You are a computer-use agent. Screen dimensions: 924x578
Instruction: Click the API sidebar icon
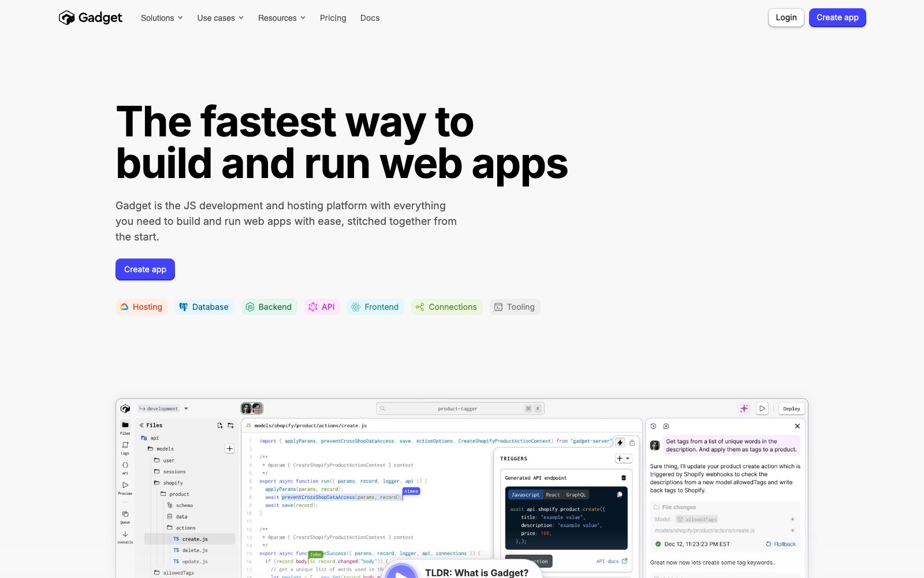coord(125,468)
